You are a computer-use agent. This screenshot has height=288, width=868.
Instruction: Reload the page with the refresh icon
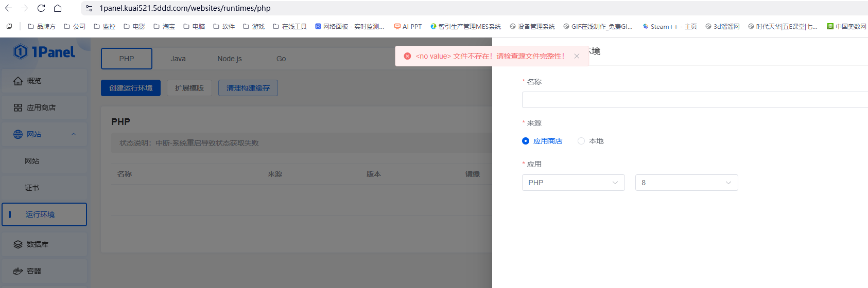(41, 8)
